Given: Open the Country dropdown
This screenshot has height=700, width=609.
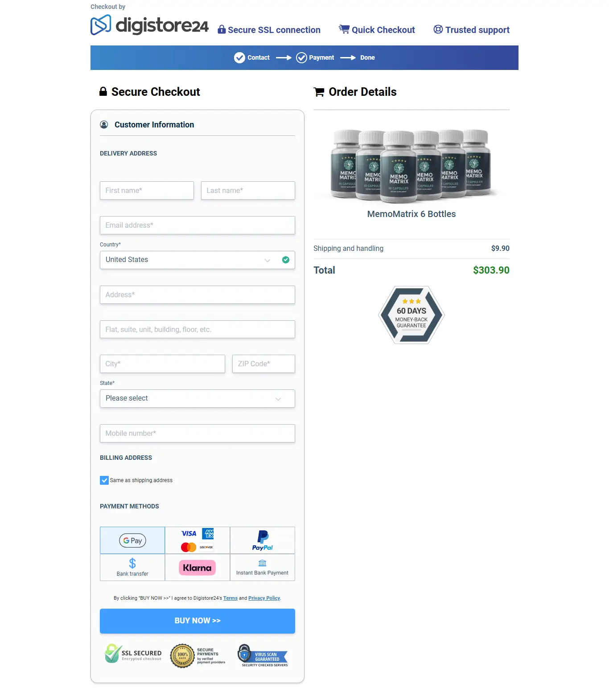Looking at the screenshot, I should (x=198, y=260).
